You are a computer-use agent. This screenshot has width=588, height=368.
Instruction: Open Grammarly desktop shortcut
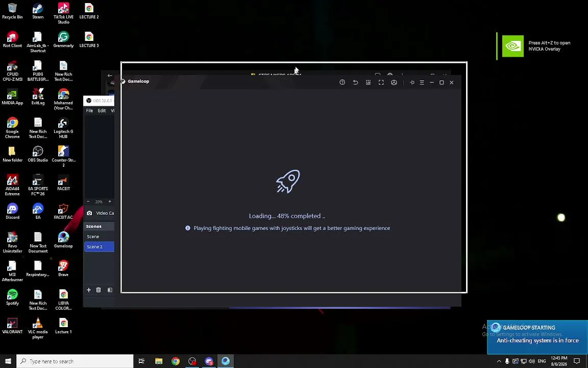coord(63,40)
